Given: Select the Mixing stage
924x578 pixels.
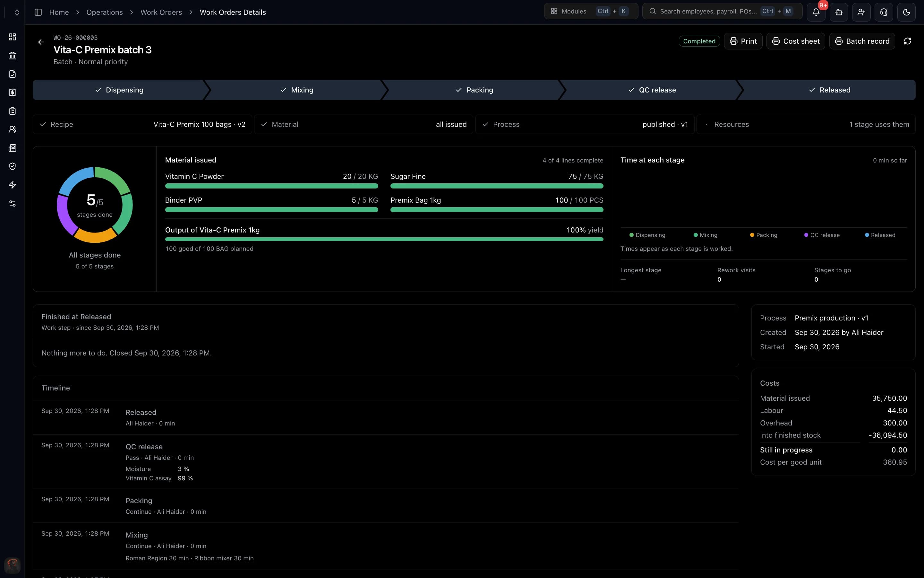Looking at the screenshot, I should click(x=297, y=90).
